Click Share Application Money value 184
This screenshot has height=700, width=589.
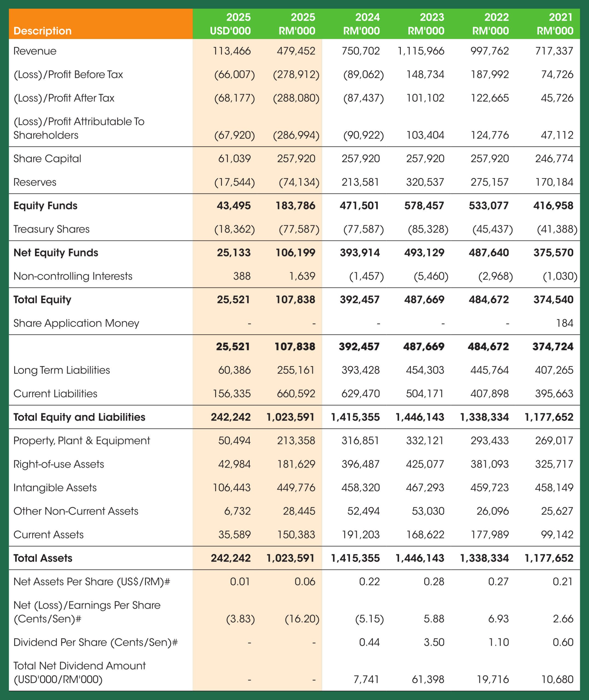click(x=565, y=323)
